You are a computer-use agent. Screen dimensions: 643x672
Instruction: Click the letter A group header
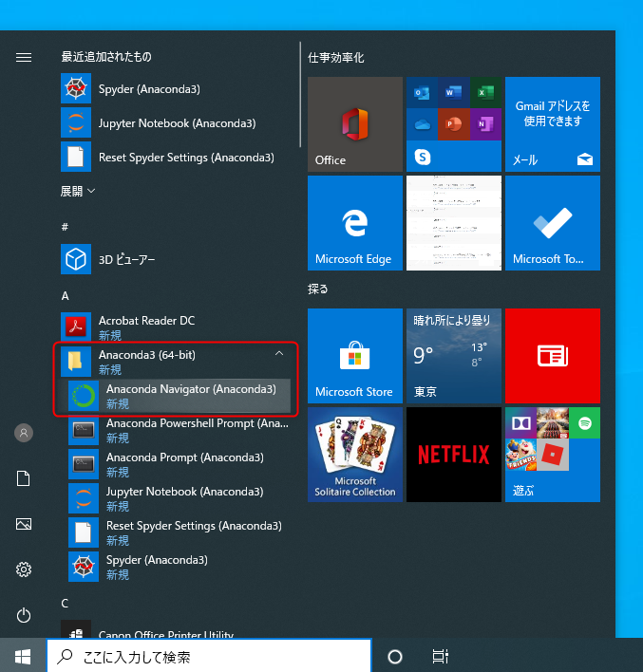65,295
